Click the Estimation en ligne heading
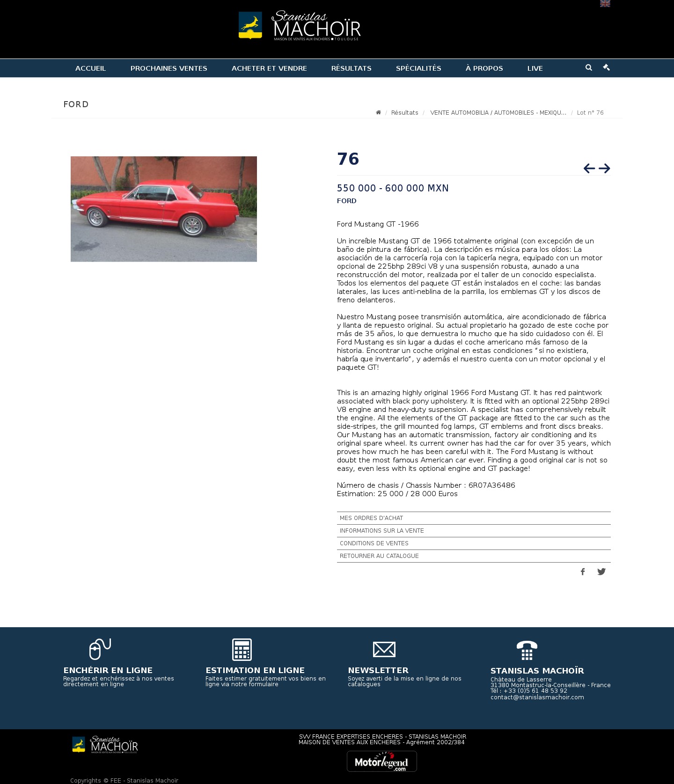674x784 pixels. tap(255, 670)
